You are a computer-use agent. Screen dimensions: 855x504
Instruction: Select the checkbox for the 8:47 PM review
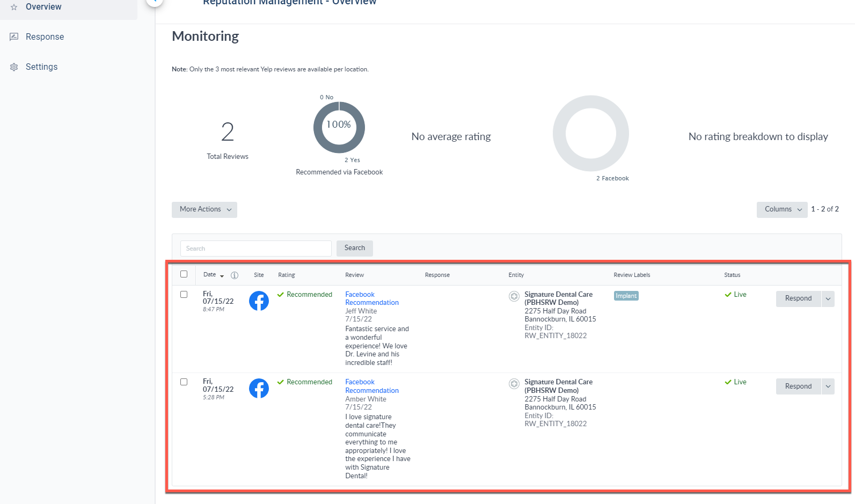coord(184,295)
